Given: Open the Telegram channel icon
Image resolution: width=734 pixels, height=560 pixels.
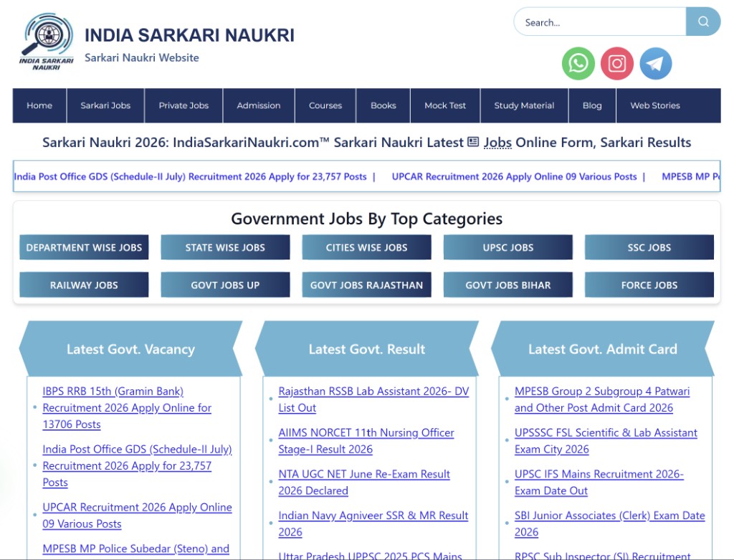Looking at the screenshot, I should tap(655, 63).
